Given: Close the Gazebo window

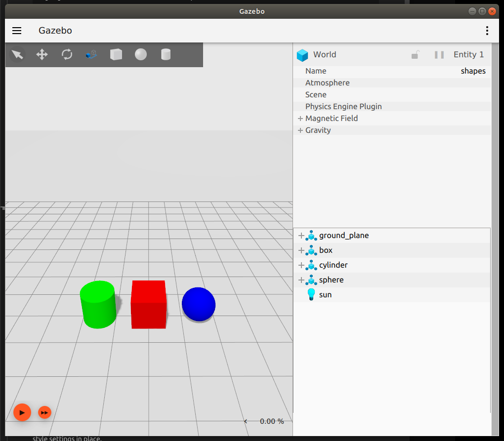Looking at the screenshot, I should [492, 11].
